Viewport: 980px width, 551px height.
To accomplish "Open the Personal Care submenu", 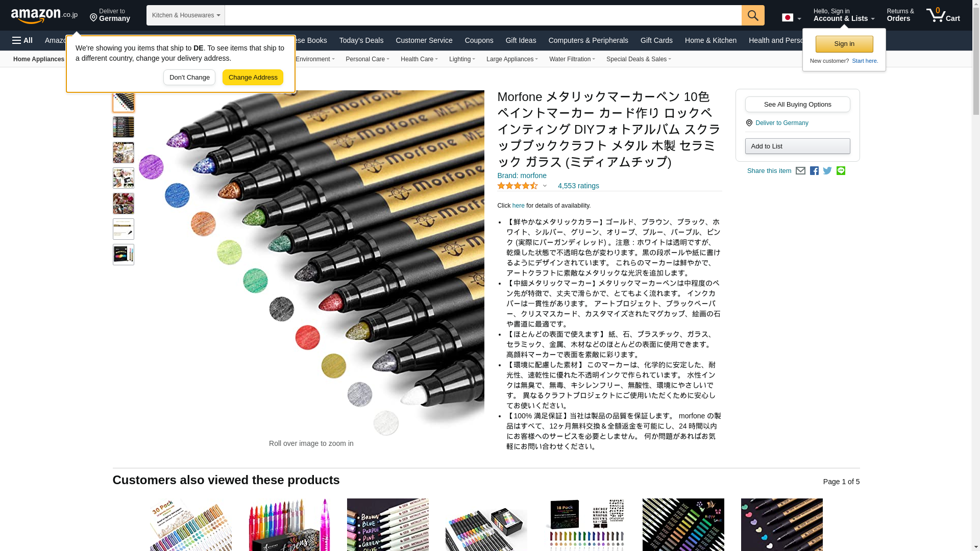I will [x=367, y=59].
